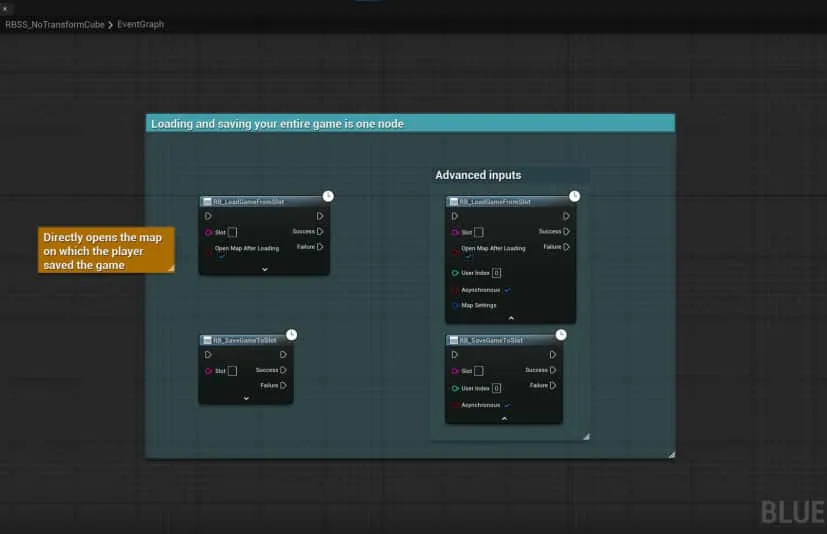Click the latent clock icon on Advanced inputs save node

(561, 335)
